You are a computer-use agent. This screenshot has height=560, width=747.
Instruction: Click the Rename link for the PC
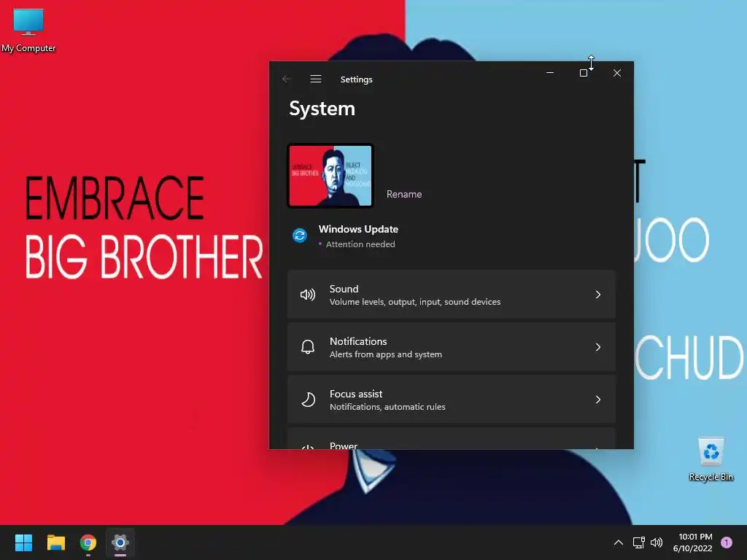[x=404, y=194]
